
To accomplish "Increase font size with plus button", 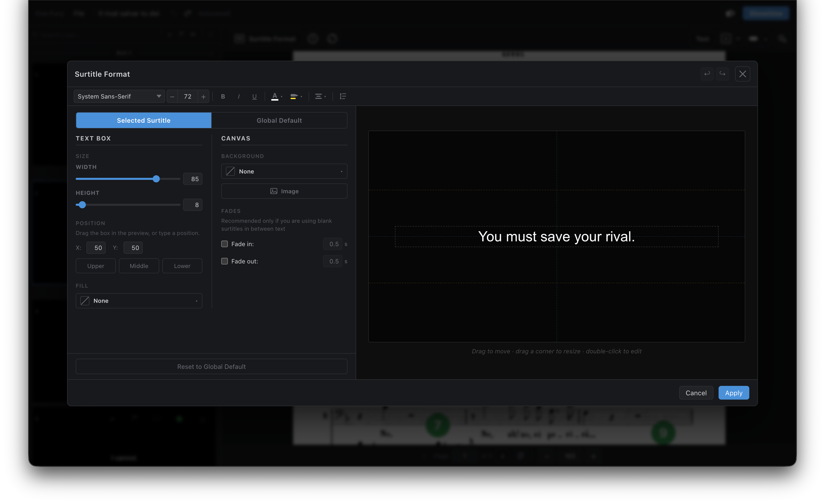I will [x=203, y=97].
